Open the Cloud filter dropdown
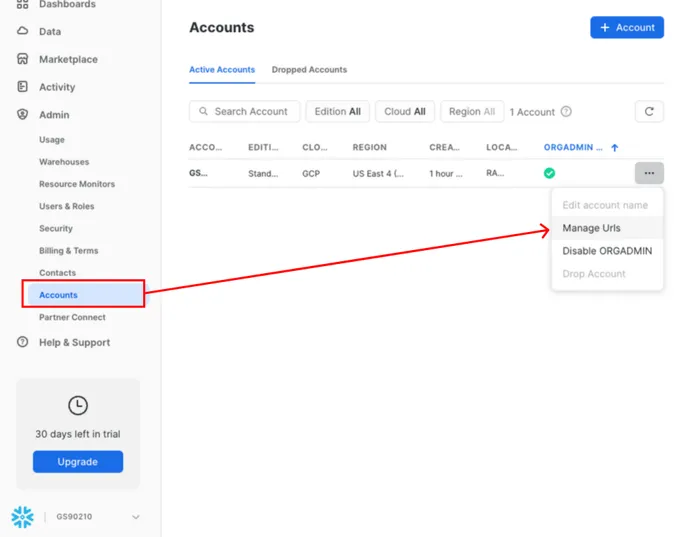Viewport: 688px width, 537px height. click(405, 112)
